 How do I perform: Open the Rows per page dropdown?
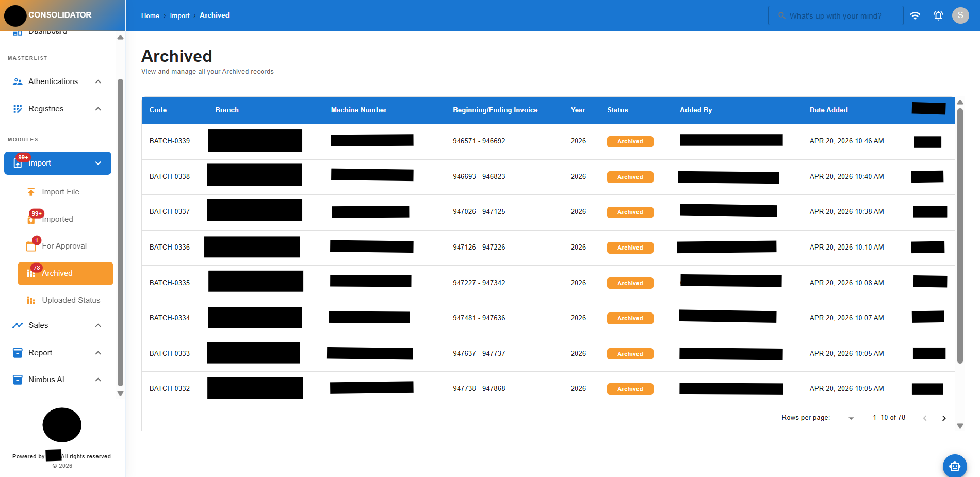[850, 418]
